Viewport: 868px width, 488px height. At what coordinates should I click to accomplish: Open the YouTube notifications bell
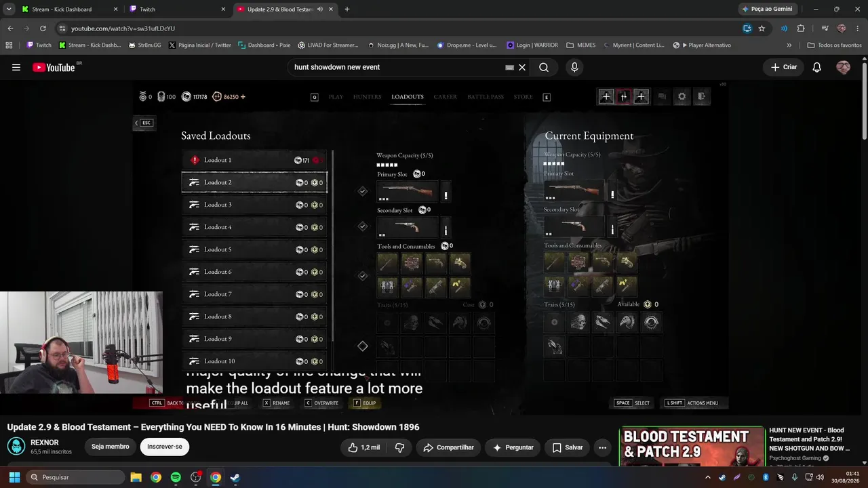(x=817, y=67)
